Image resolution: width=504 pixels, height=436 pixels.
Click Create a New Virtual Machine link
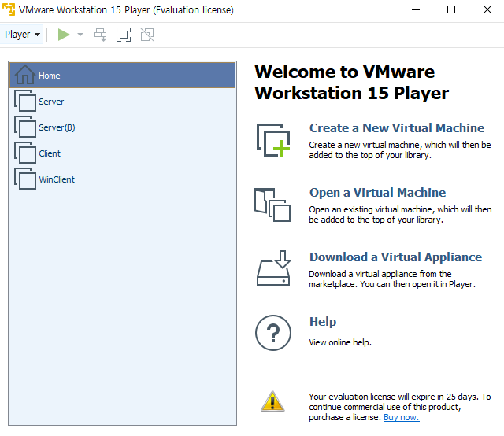[397, 127]
